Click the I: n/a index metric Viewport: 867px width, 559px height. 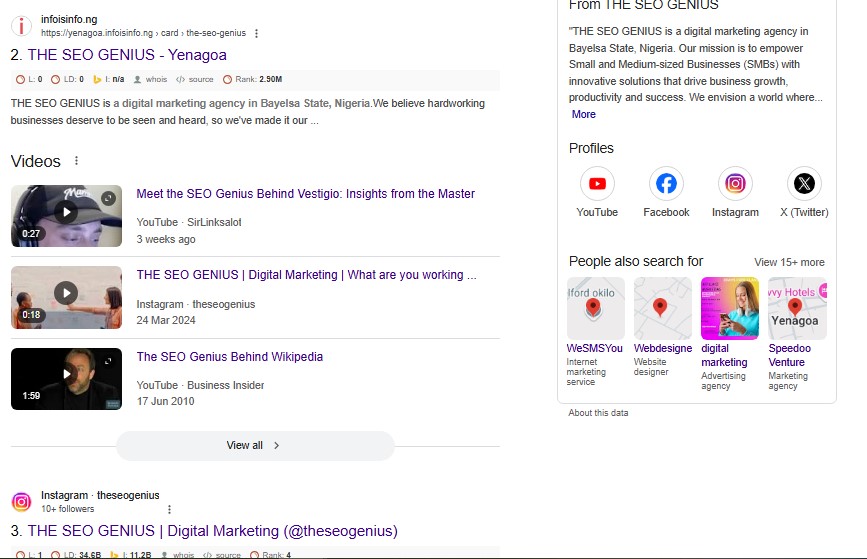point(109,79)
